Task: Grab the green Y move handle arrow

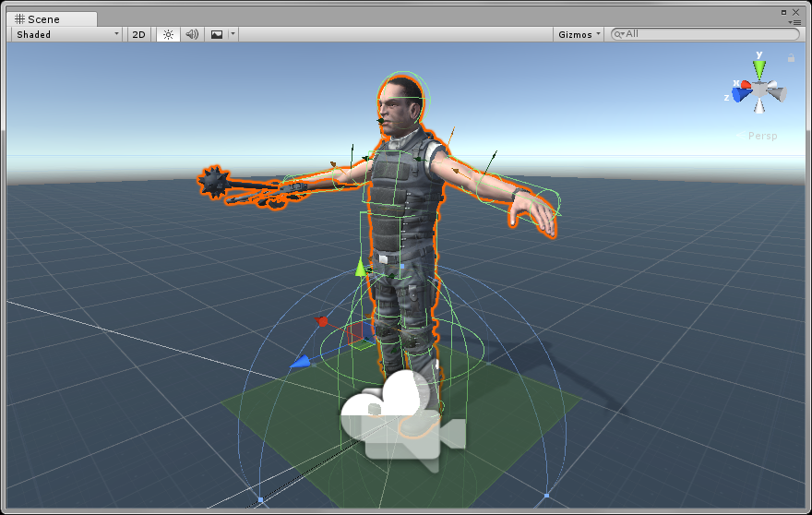Action: (361, 268)
